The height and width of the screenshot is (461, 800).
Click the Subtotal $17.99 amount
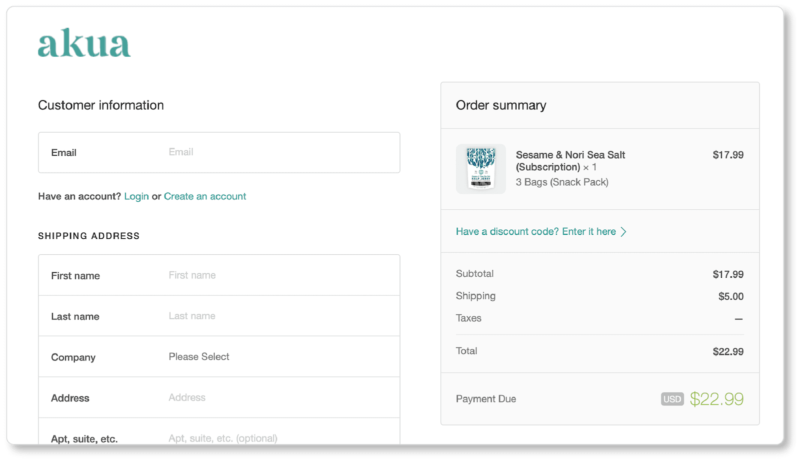click(727, 274)
